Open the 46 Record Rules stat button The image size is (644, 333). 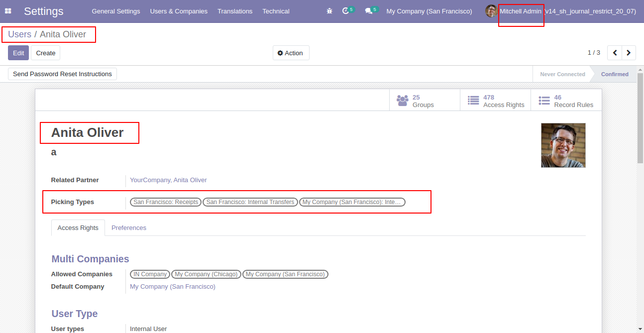coord(566,101)
